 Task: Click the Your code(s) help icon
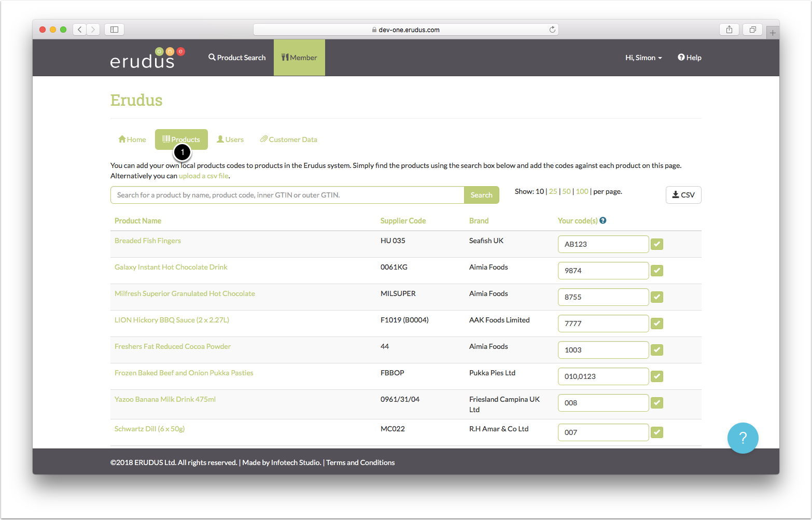603,220
